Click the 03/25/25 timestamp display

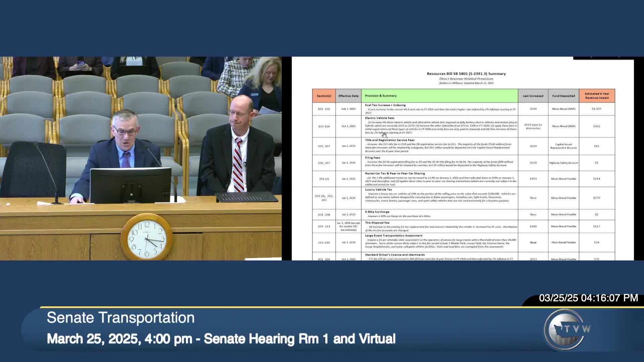[588, 298]
